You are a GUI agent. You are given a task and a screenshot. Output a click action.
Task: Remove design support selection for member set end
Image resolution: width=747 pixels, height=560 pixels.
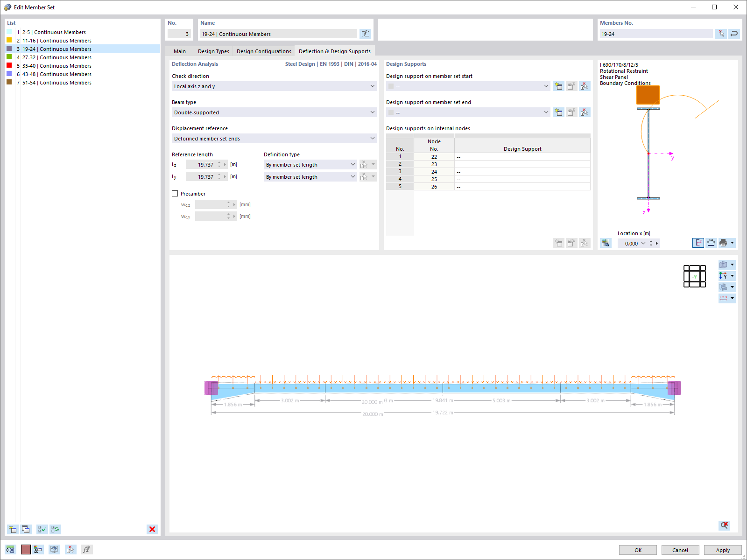coord(585,112)
